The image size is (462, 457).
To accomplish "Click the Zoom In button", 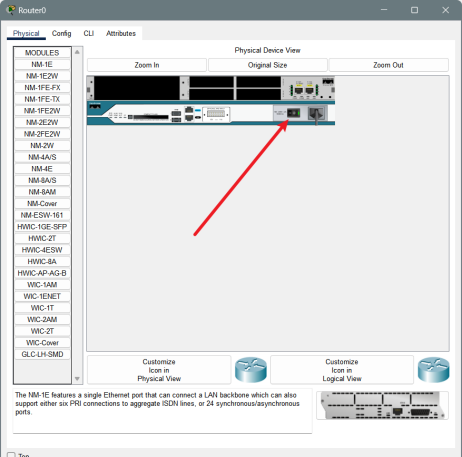I will (147, 65).
